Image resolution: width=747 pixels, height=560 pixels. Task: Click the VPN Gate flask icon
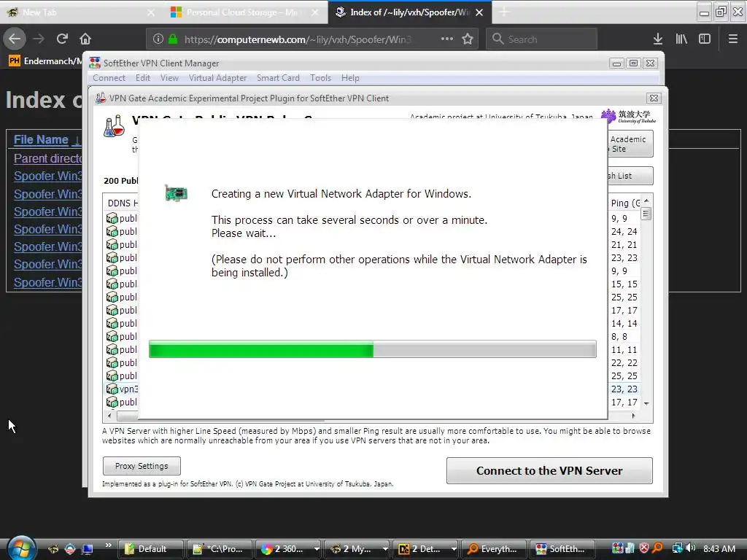point(115,126)
